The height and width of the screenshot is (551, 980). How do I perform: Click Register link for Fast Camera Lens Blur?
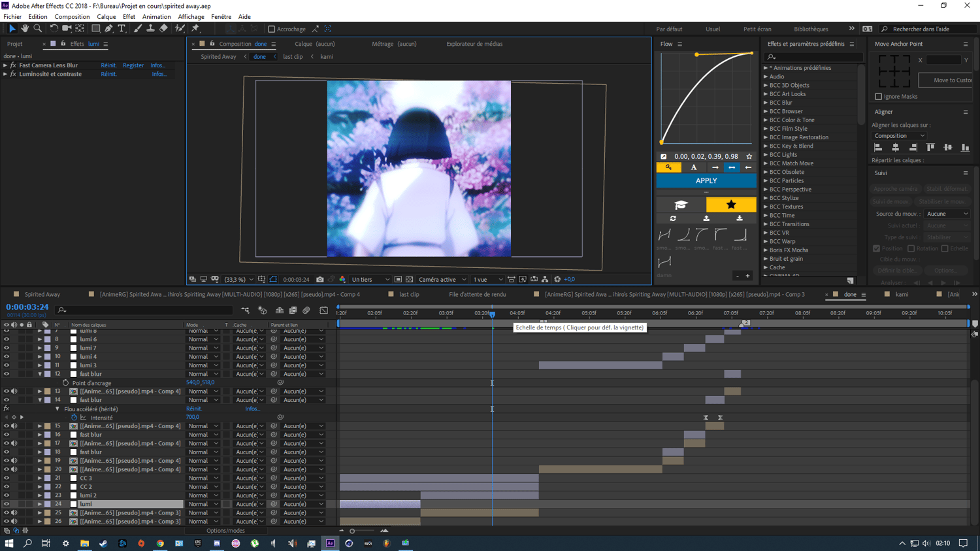[133, 65]
